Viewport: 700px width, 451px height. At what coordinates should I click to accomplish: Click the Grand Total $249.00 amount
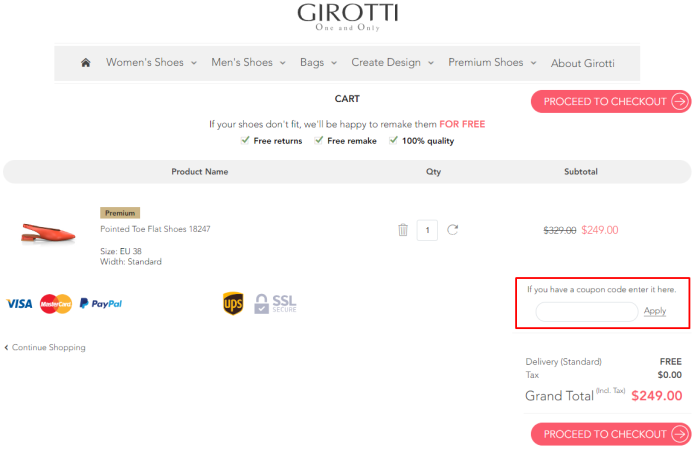657,396
